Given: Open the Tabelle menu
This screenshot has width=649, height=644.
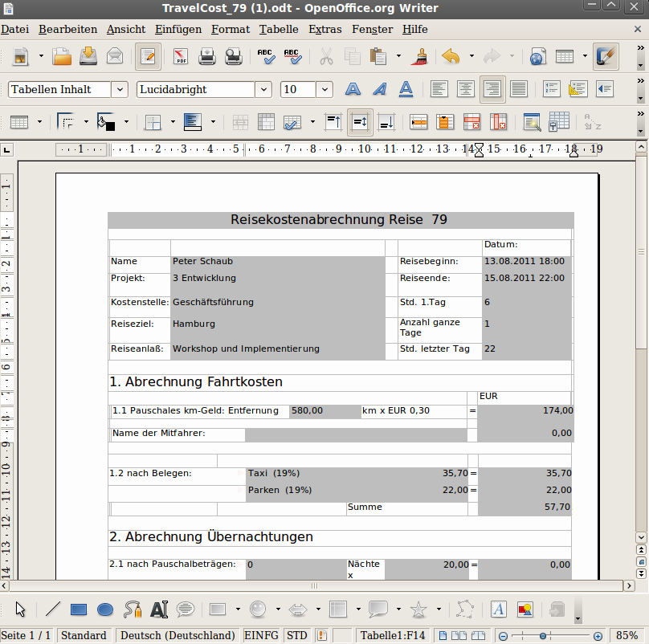Looking at the screenshot, I should tap(278, 30).
